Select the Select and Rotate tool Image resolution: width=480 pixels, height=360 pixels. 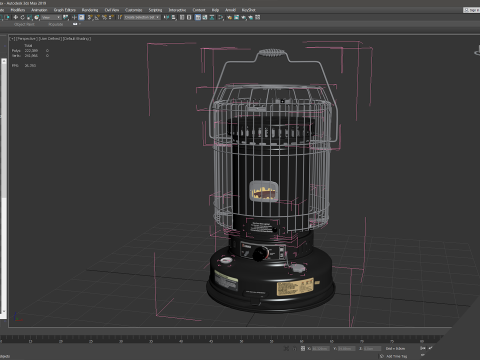pos(23,17)
